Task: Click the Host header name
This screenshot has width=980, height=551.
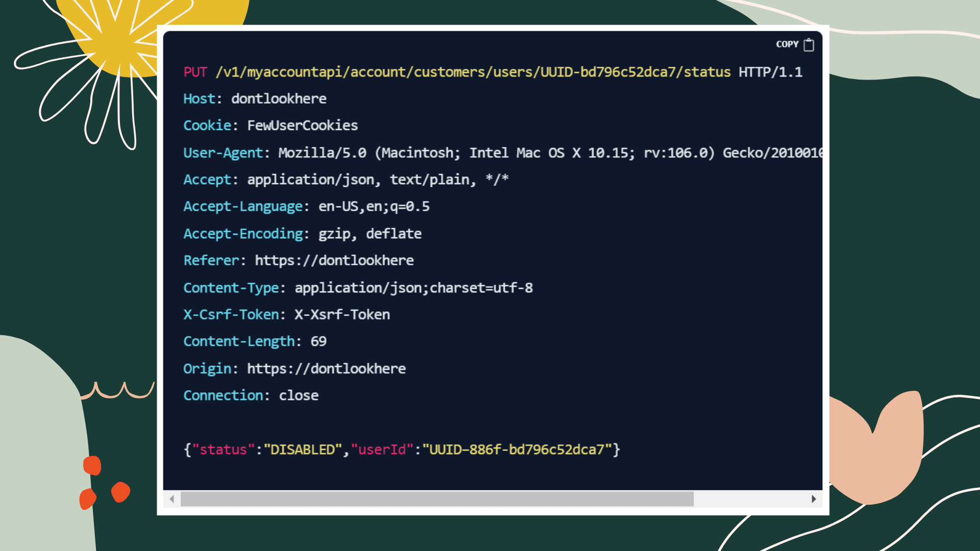Action: coord(199,98)
